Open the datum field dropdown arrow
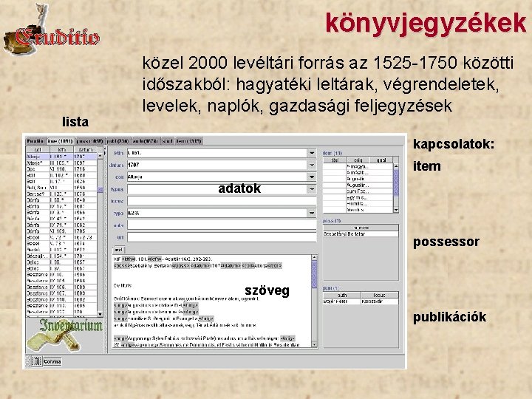The width and height of the screenshot is (532, 399). pyautogui.click(x=312, y=165)
